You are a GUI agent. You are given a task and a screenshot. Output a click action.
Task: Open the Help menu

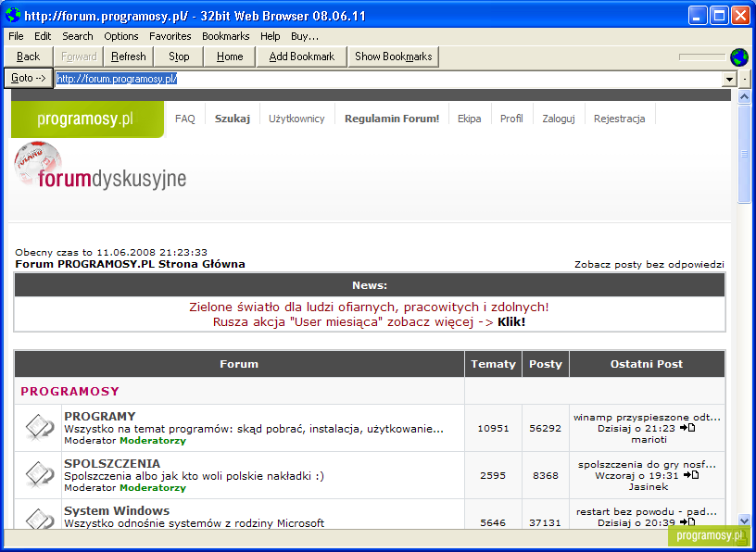[x=270, y=36]
